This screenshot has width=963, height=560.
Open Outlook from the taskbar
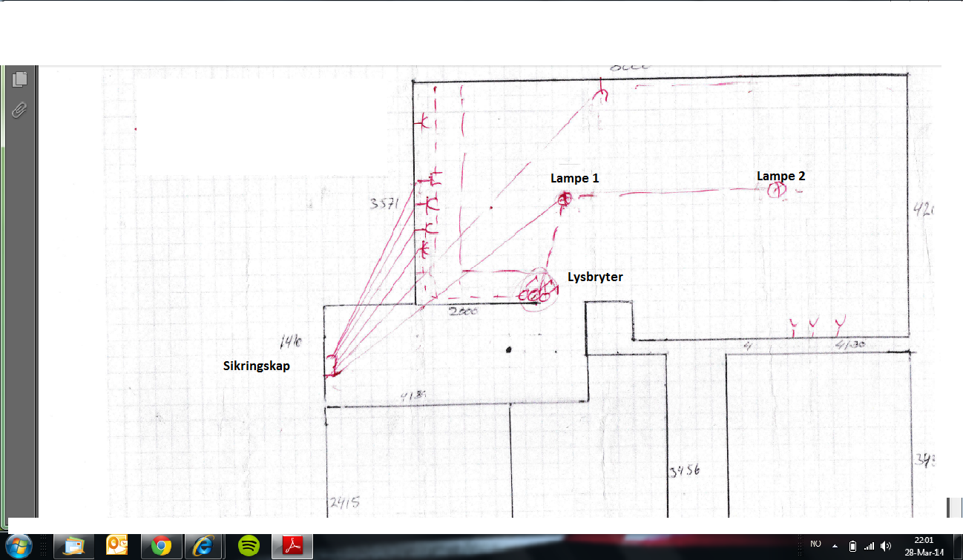pyautogui.click(x=118, y=547)
